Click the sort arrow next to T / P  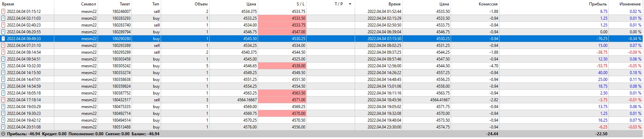pos(350,4)
